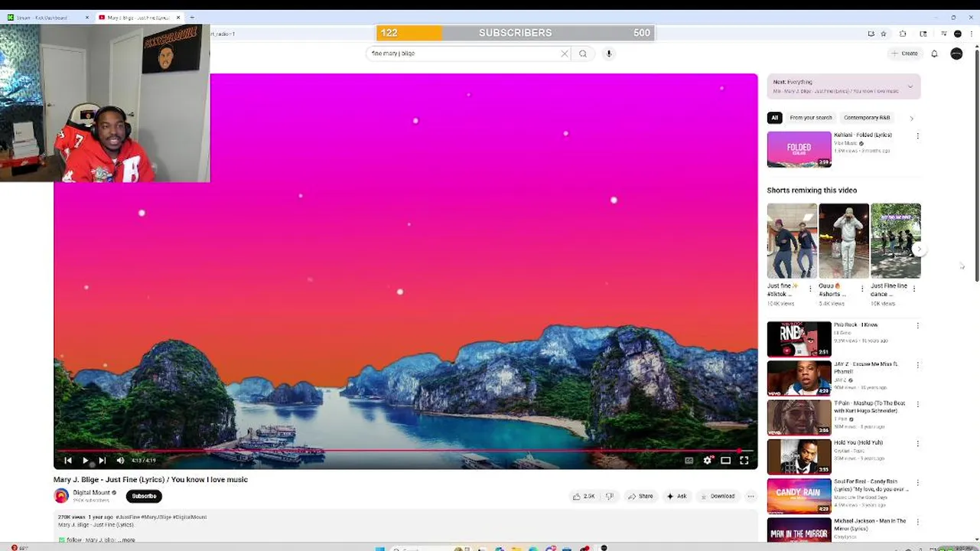This screenshot has height=551, width=980.
Task: Open options for Ouuu #shorts short
Action: [862, 289]
